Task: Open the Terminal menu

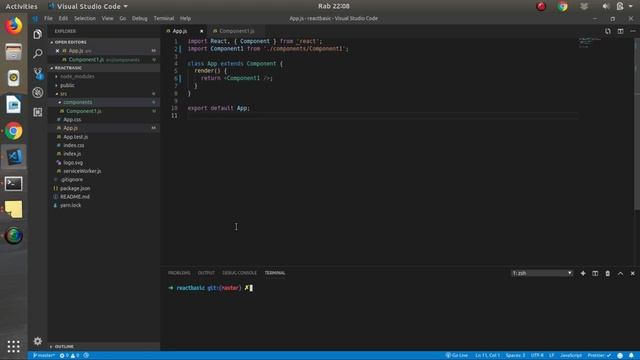Action: [164, 18]
